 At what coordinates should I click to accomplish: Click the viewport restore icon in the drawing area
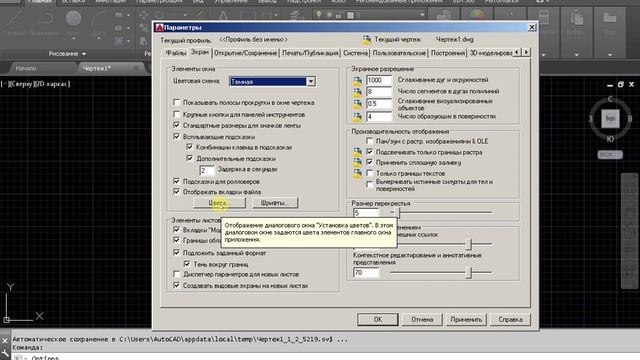coord(620,84)
